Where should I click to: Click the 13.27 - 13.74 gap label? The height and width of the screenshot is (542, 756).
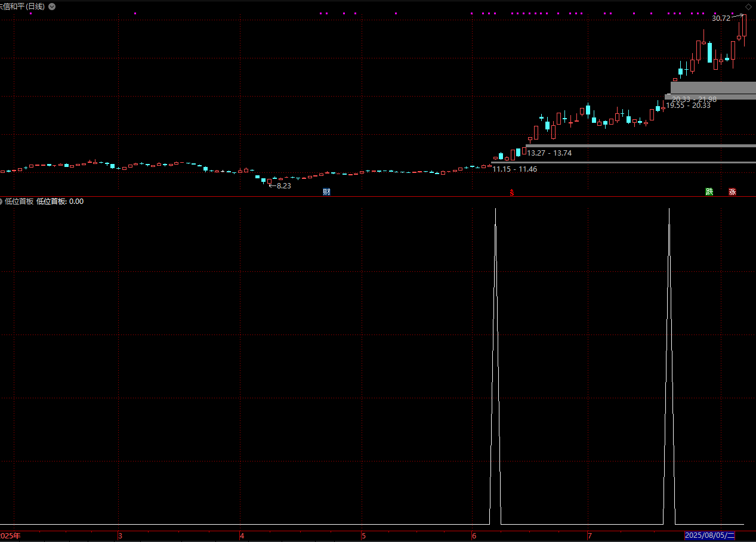point(549,153)
